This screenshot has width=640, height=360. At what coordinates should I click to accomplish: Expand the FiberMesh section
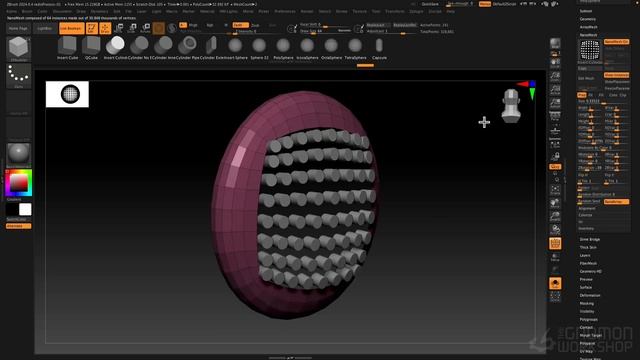click(588, 263)
